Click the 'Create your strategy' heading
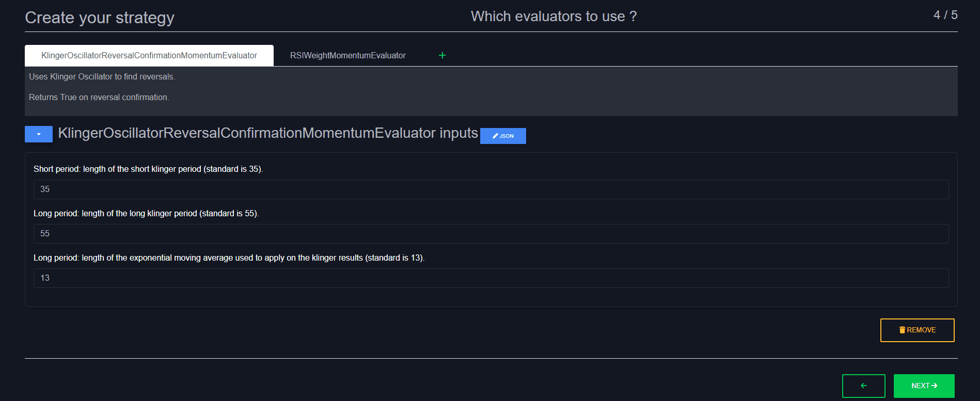Image resolution: width=980 pixels, height=401 pixels. (x=100, y=18)
